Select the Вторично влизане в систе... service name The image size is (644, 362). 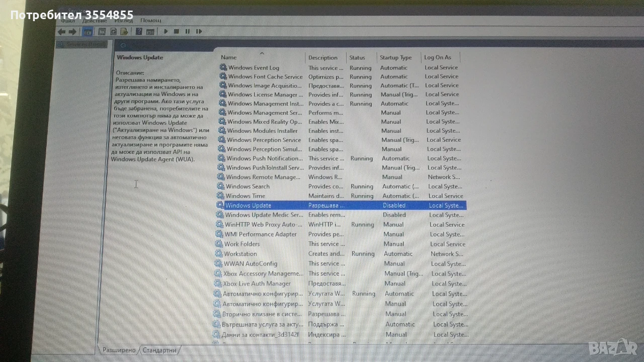tap(263, 314)
